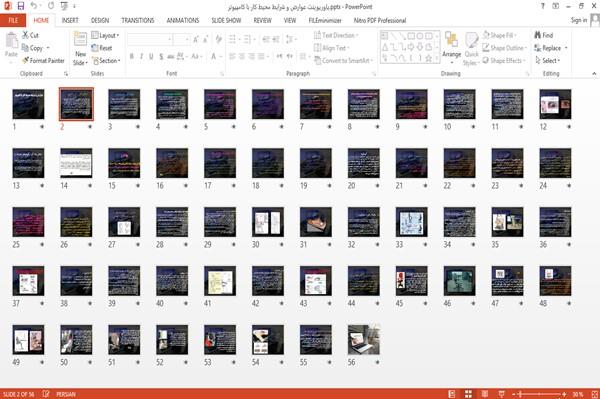Click the spell check icon in status bar
The height and width of the screenshot is (399, 600).
[46, 394]
